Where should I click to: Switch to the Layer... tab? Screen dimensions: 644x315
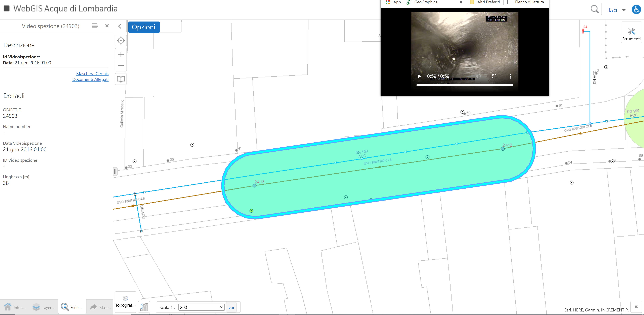[x=44, y=307]
